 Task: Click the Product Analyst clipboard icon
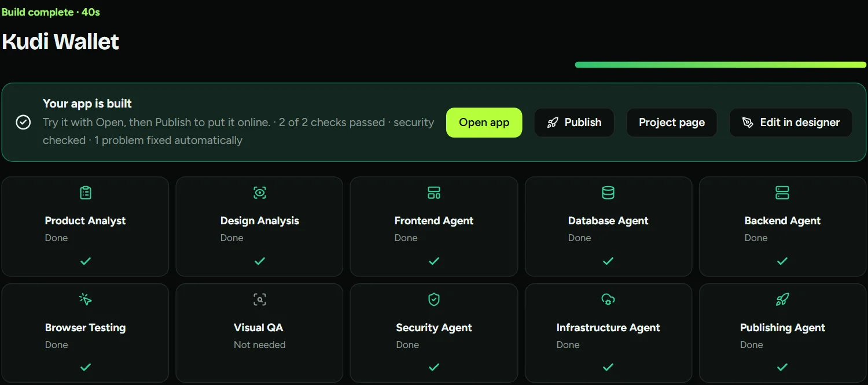[x=86, y=192]
